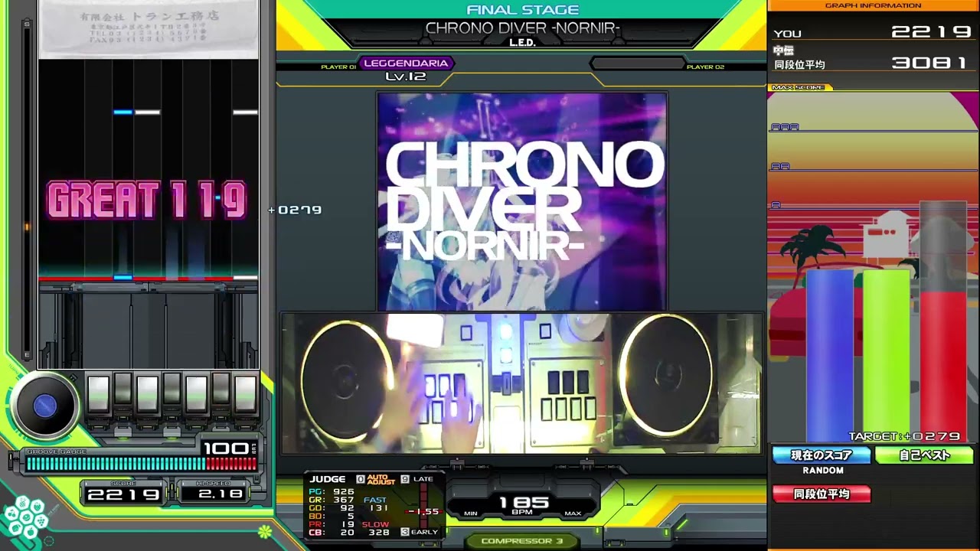Click the GRAPH INFORMATION header
This screenshot has width=980, height=551.
pyautogui.click(x=873, y=5)
